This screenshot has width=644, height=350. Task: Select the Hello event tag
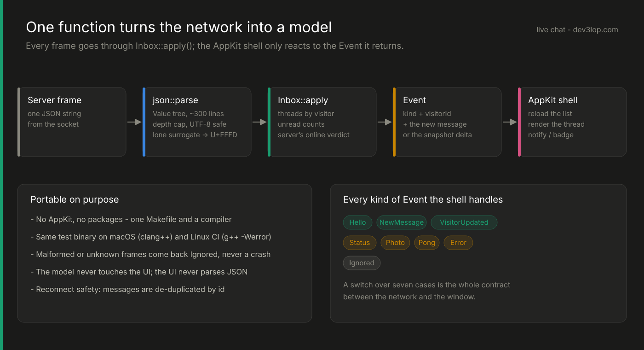point(357,222)
